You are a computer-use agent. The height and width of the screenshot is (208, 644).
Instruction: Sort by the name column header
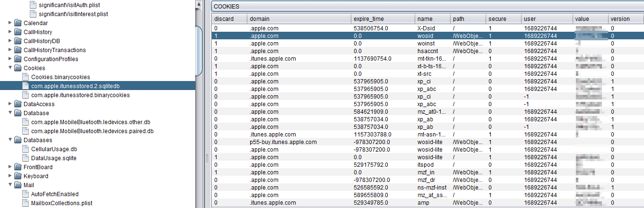[433, 19]
